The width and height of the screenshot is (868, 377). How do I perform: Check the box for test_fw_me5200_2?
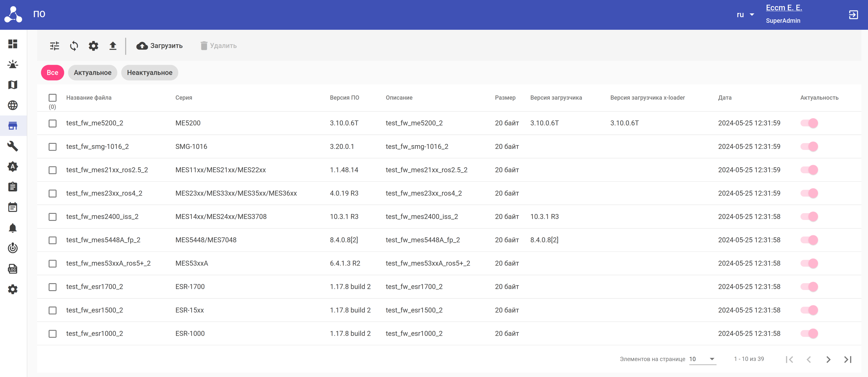tap(52, 123)
